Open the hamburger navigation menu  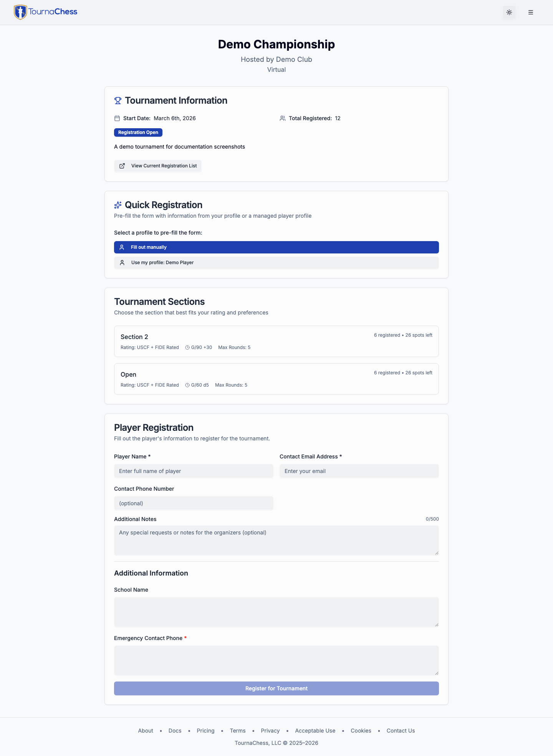pyautogui.click(x=531, y=12)
